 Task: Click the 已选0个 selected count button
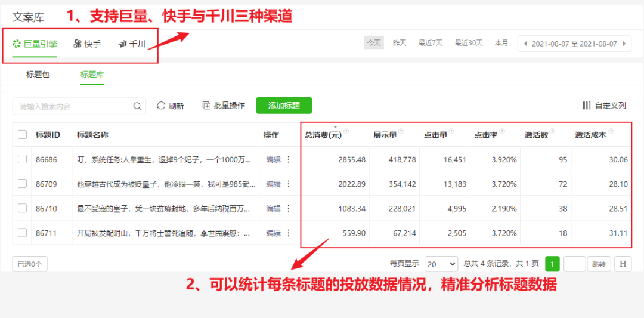(30, 264)
